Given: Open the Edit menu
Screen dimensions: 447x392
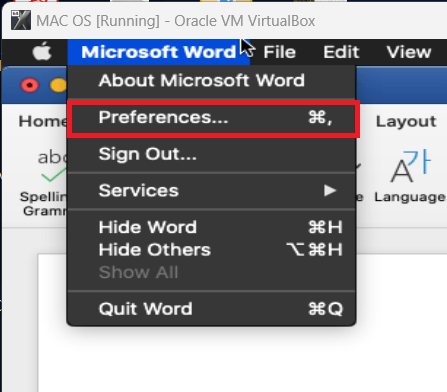Looking at the screenshot, I should click(341, 52).
